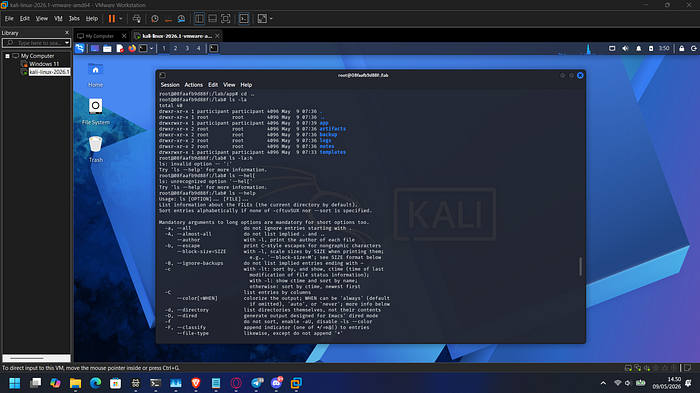
Task: Open the snapshot manager
Action: 181,19
